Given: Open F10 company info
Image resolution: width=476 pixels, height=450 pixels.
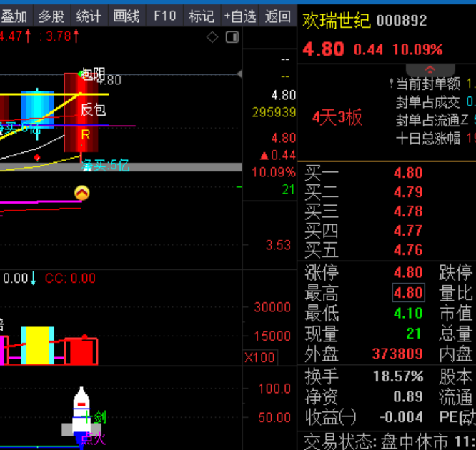Looking at the screenshot, I should point(165,16).
